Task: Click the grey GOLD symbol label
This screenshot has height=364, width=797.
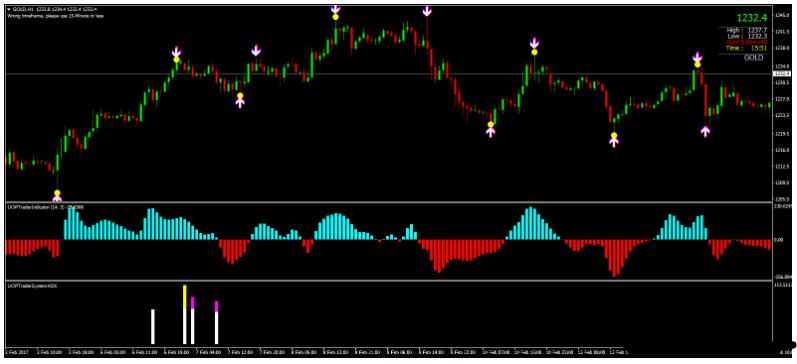Action: 754,58
